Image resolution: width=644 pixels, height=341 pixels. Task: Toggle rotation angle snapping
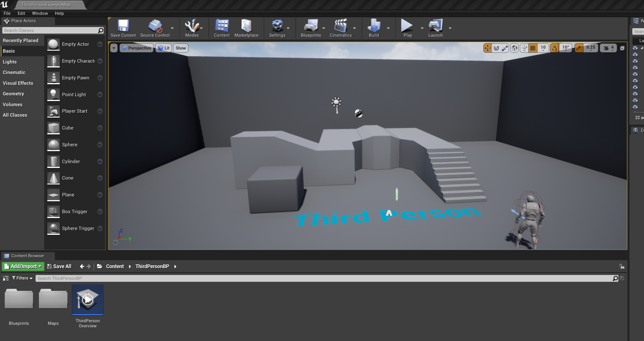[554, 48]
